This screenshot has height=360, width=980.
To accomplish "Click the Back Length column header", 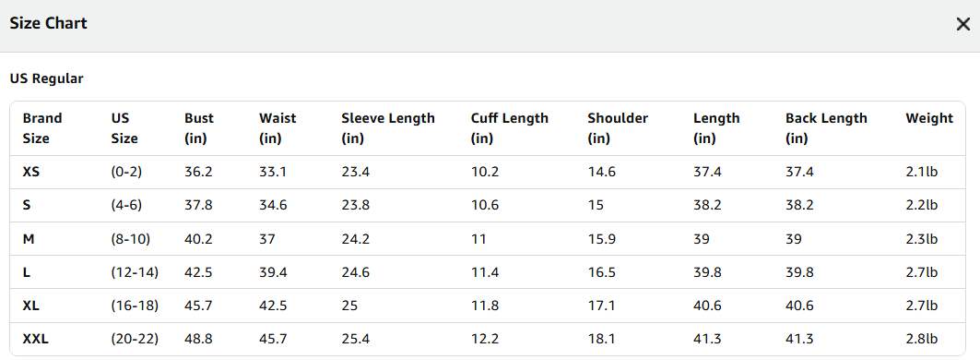I will 826,128.
